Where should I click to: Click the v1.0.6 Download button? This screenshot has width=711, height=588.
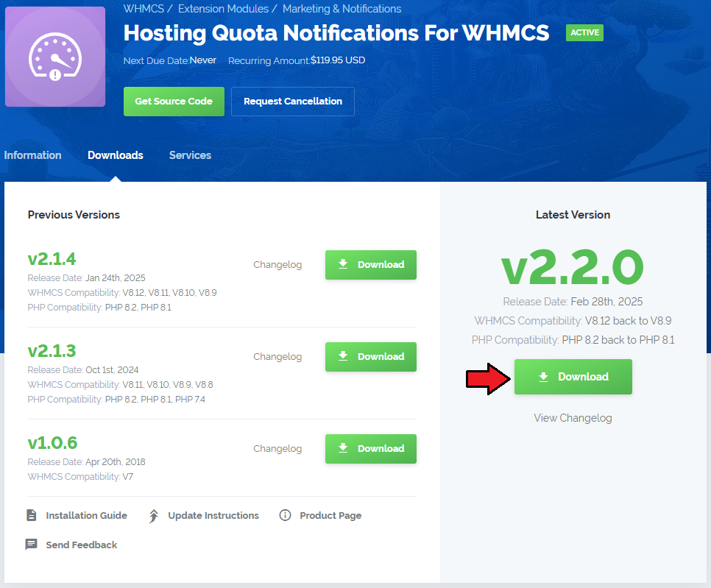coord(371,449)
